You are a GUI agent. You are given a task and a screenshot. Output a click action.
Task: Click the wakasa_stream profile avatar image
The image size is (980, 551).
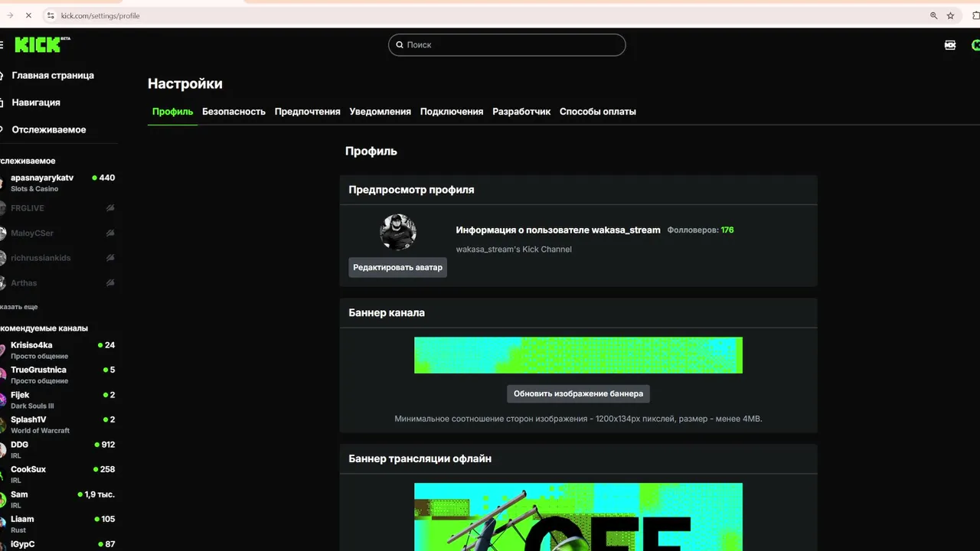(398, 233)
